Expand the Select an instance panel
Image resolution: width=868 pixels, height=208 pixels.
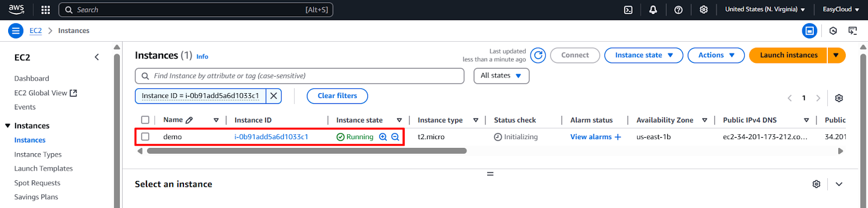pyautogui.click(x=839, y=184)
